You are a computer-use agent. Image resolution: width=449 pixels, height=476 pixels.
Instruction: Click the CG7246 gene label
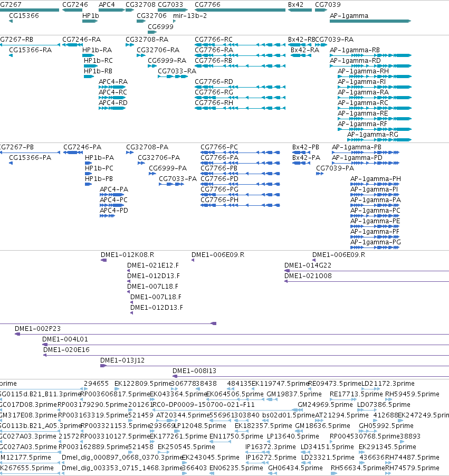[x=75, y=5]
